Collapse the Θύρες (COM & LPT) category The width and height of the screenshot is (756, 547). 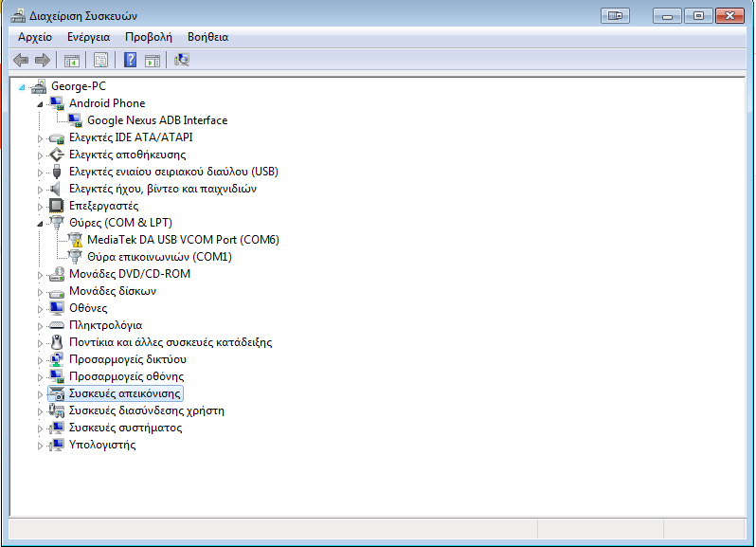pyautogui.click(x=41, y=223)
